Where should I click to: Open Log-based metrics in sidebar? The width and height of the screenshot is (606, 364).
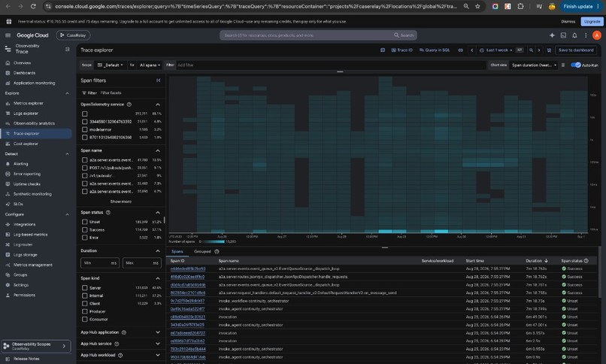click(x=31, y=235)
